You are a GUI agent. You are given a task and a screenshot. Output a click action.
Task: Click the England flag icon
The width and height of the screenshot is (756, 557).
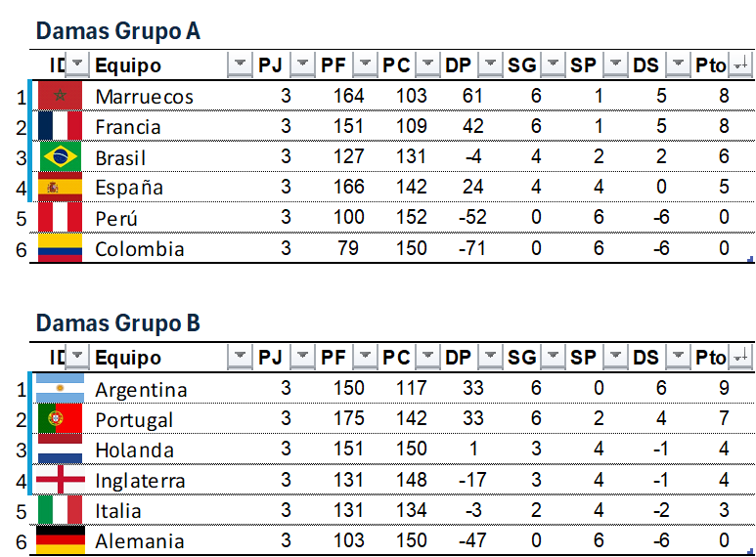point(61,480)
